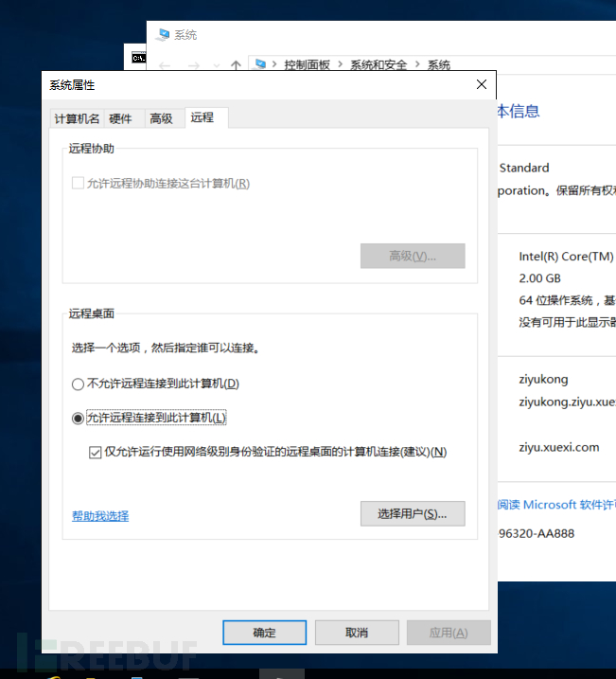
Task: Expand the chevron before 控制面板 breadcrumb
Action: (x=274, y=64)
